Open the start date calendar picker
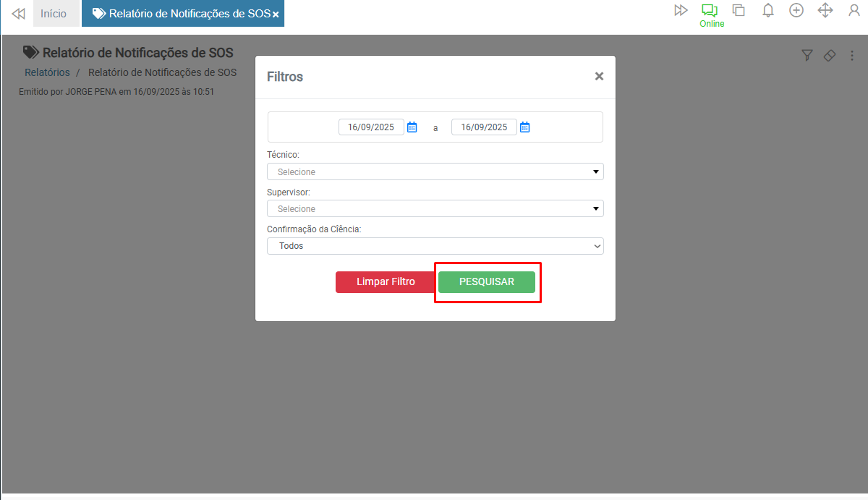868x500 pixels. click(412, 127)
